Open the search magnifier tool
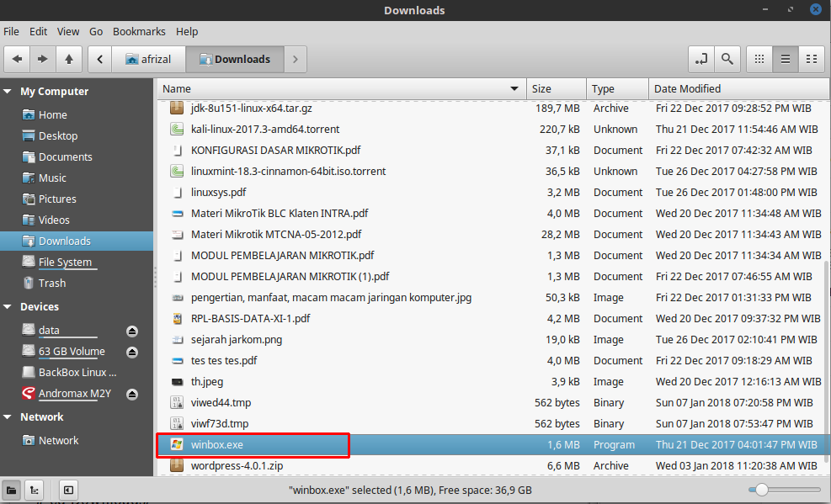Screen dimensions: 831x504 click(x=727, y=59)
